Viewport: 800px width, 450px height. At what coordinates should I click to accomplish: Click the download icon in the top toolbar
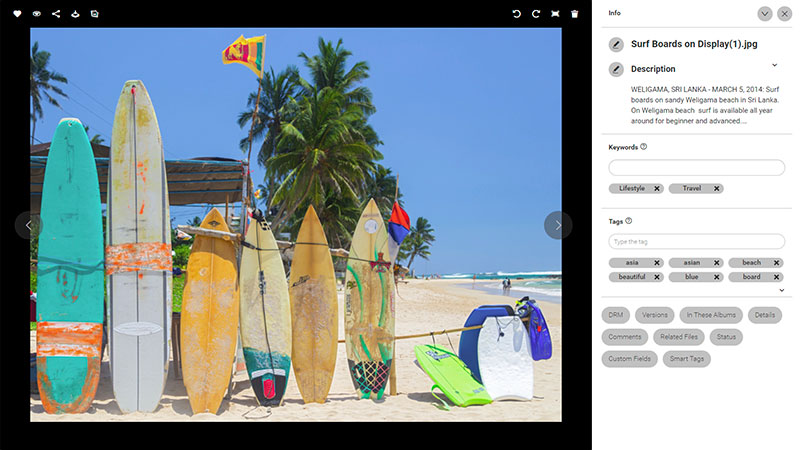click(x=75, y=14)
